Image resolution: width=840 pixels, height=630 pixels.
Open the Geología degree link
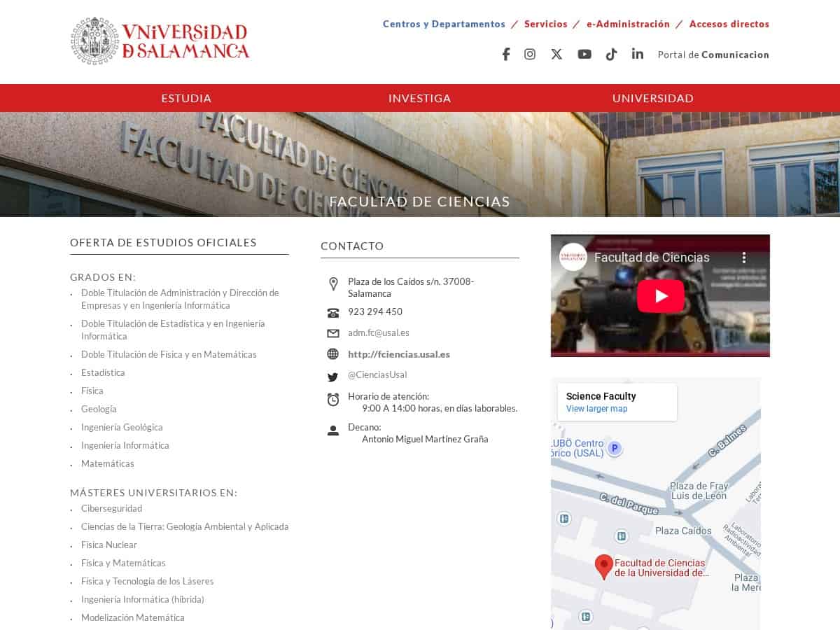99,409
